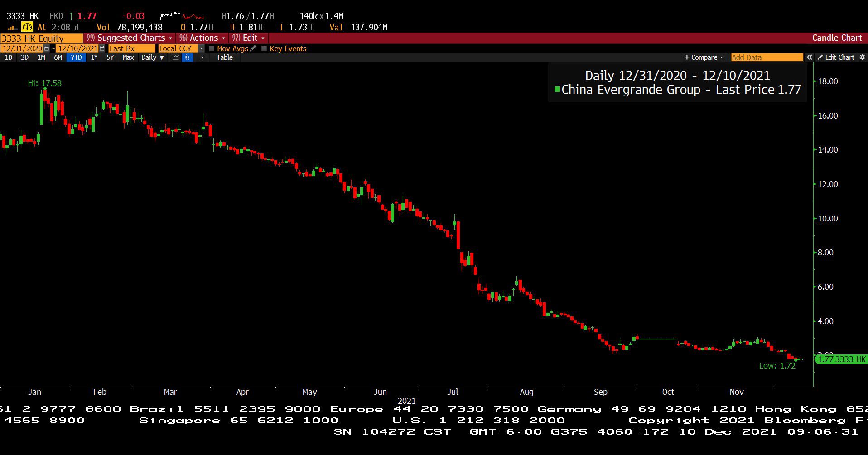Viewport: 868px width, 455px height.
Task: Enable the Key Events checkbox
Action: pyautogui.click(x=264, y=48)
